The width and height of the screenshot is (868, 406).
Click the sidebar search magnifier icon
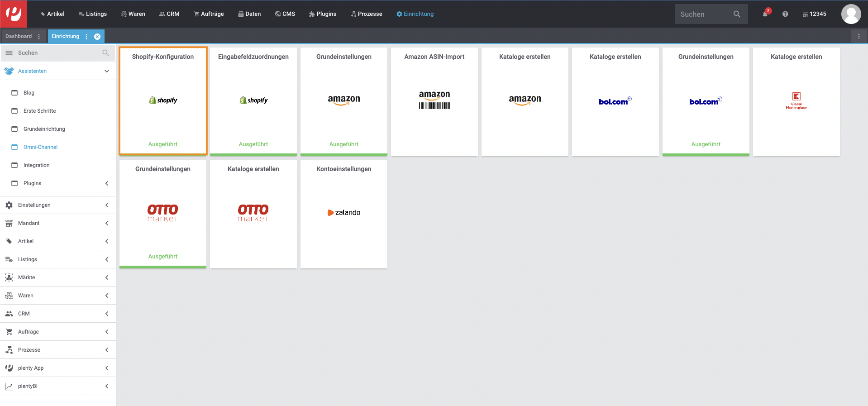[105, 53]
